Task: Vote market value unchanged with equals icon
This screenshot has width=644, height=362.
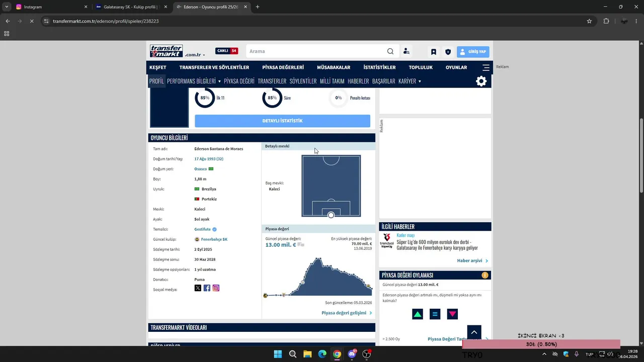Action: point(435,314)
